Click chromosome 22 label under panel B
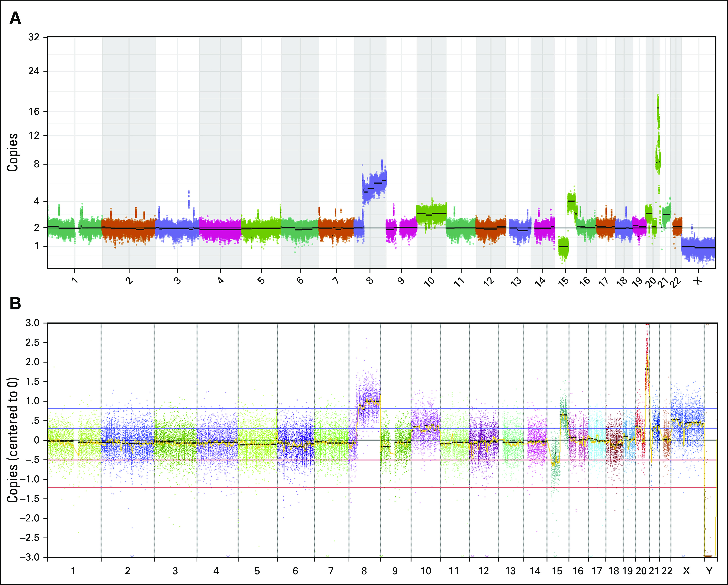Screen dimensions: 728x585 (x=667, y=571)
